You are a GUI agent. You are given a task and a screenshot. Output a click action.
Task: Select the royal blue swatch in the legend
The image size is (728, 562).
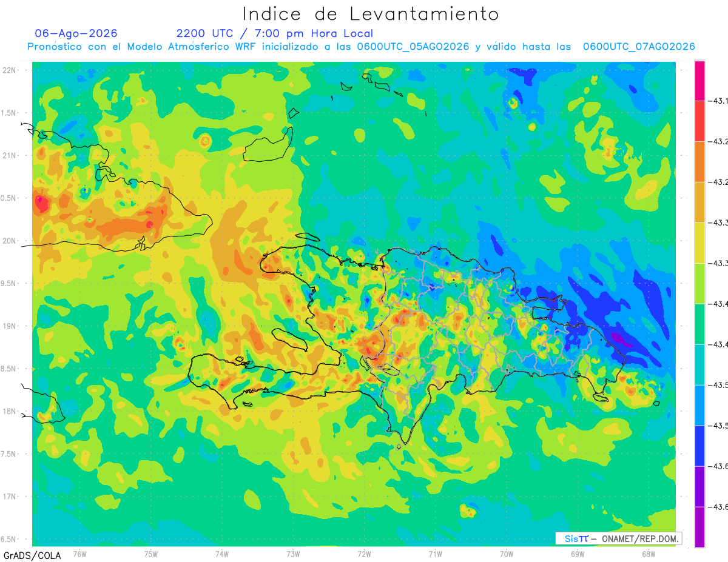(699, 446)
